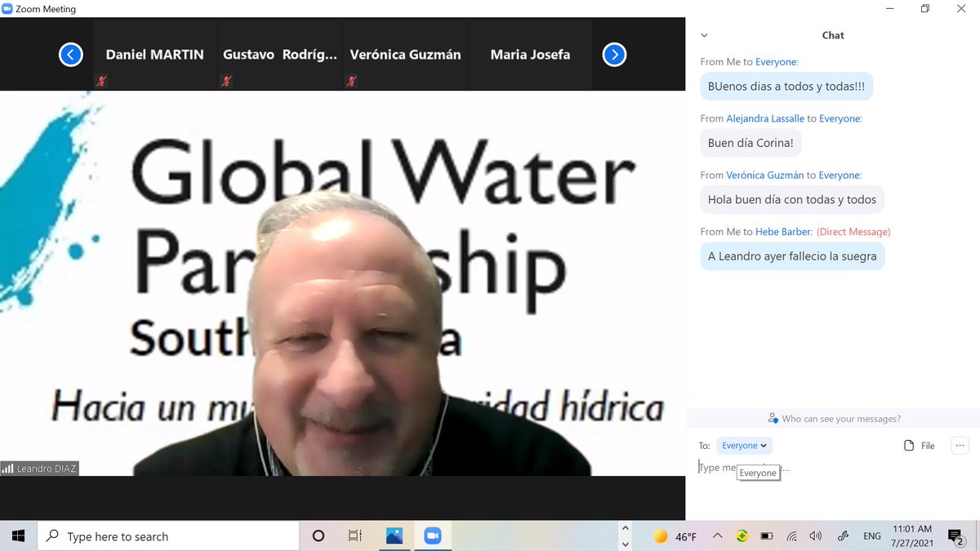Image resolution: width=980 pixels, height=551 pixels.
Task: Click message 'Hola buen día con todas y todos'
Action: click(792, 199)
